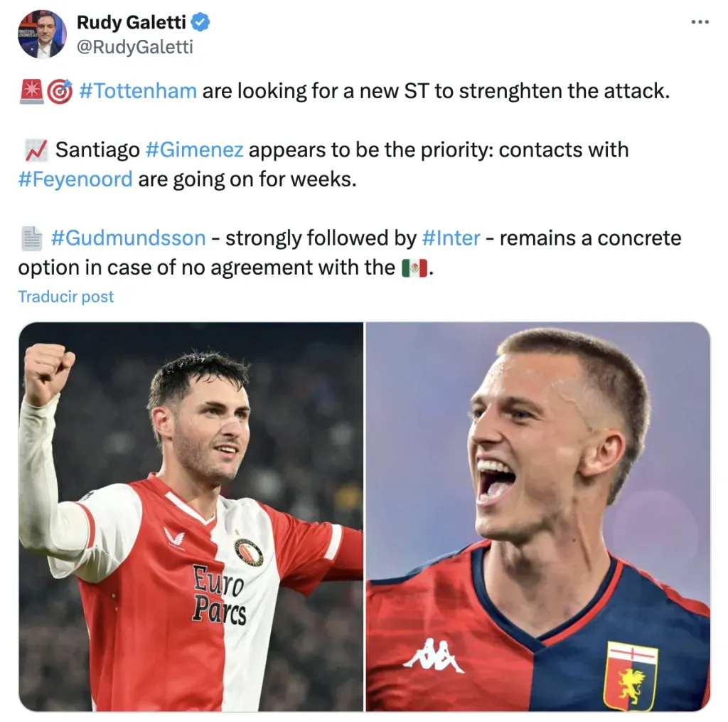728x722 pixels.
Task: Open the Rudy Galetti display name
Action: 131,22
